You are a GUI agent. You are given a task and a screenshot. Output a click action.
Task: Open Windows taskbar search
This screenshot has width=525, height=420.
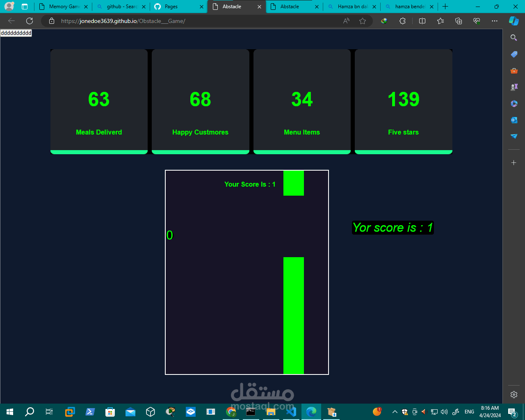(30, 412)
